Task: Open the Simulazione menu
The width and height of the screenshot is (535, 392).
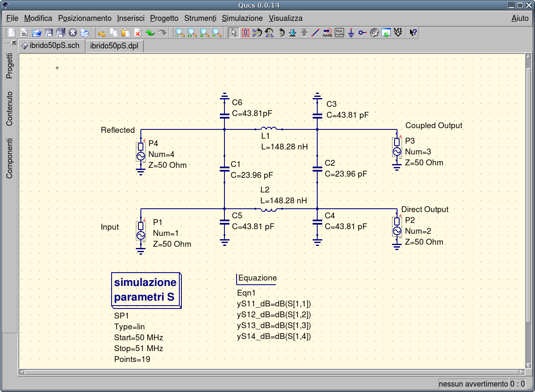Action: click(242, 18)
